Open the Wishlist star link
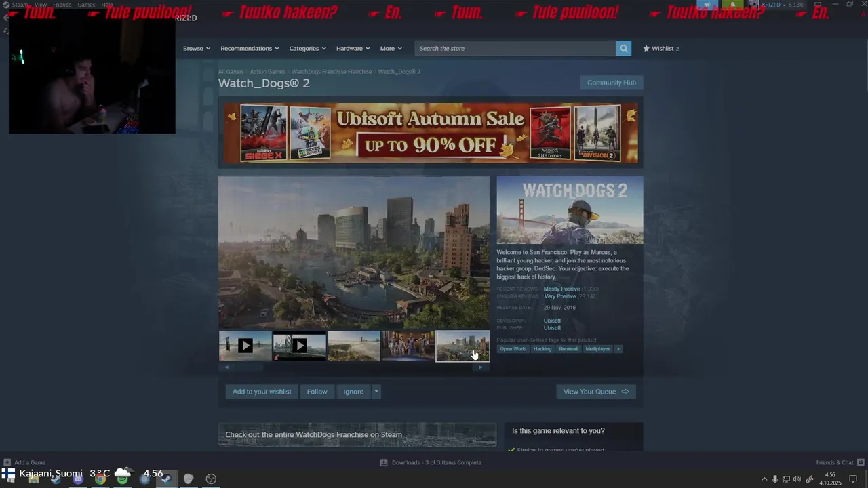 661,48
